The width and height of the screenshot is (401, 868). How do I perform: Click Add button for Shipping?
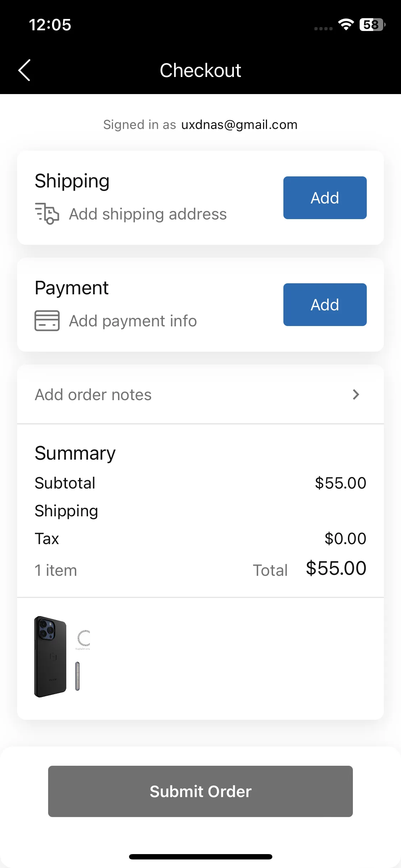(325, 198)
